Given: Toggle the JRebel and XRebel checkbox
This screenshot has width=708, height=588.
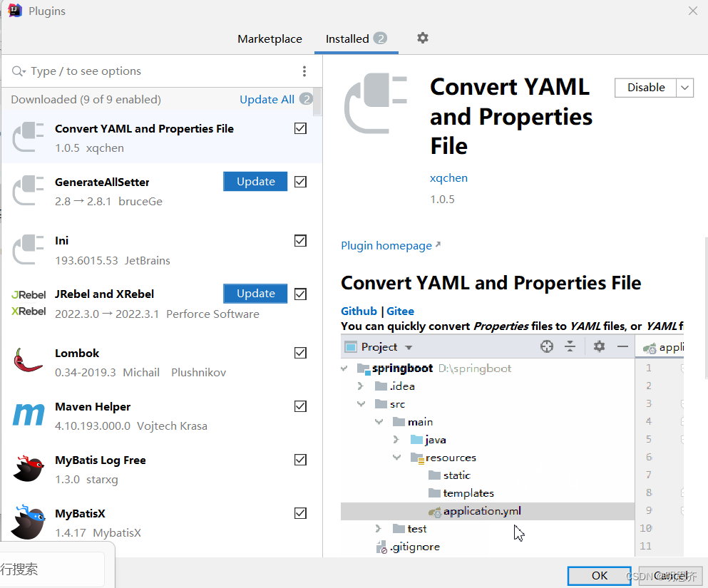Looking at the screenshot, I should (300, 294).
